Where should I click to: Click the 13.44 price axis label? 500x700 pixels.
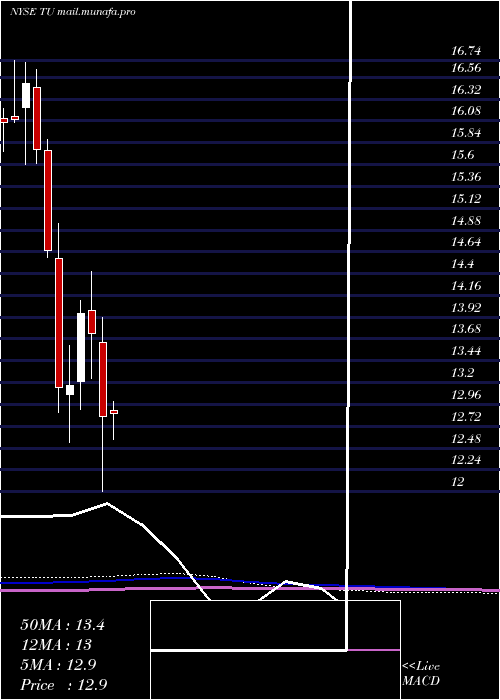(x=466, y=351)
